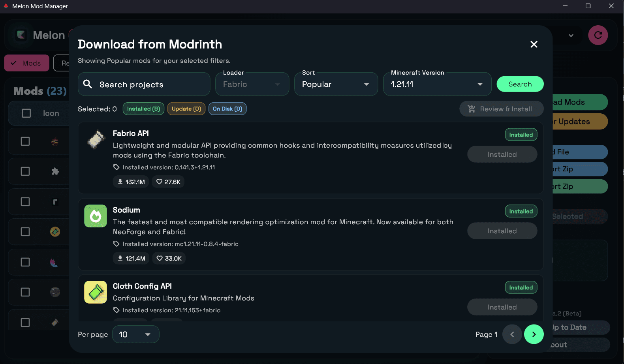The height and width of the screenshot is (364, 624).
Task: Check the fourth mod row checkbox
Action: pos(25,232)
